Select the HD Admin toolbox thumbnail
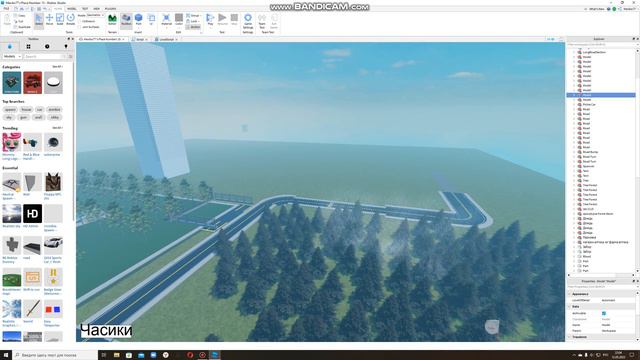 [x=32, y=213]
